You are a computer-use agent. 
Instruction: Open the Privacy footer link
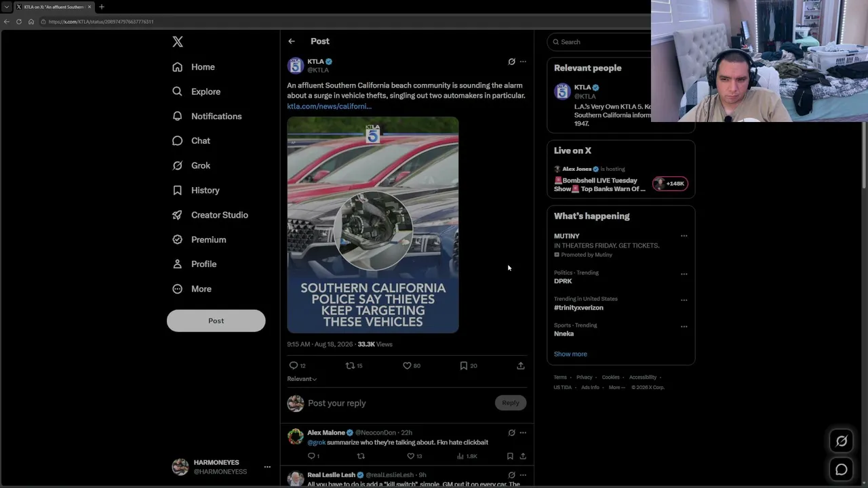point(585,378)
